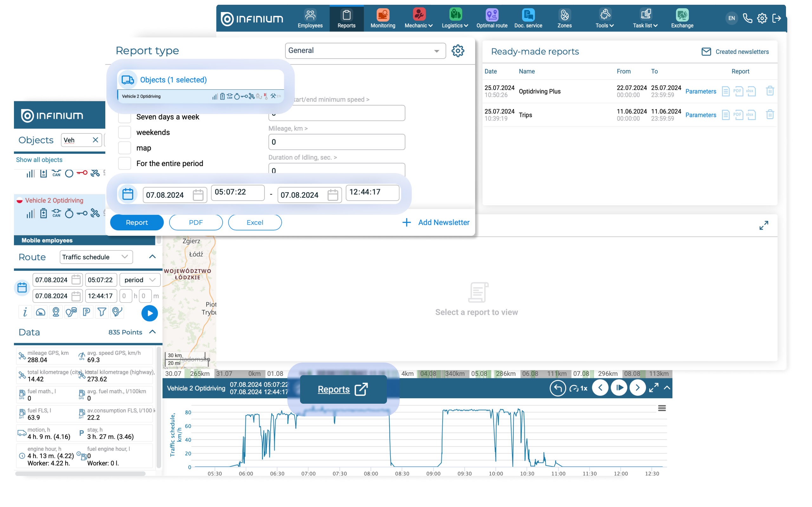Check the map option
This screenshot has width=812, height=507.
124,148
